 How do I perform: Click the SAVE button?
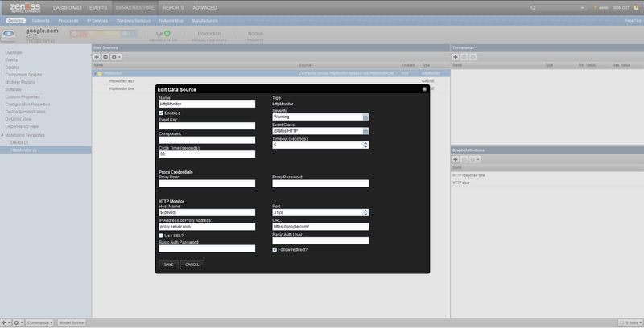tap(168, 264)
